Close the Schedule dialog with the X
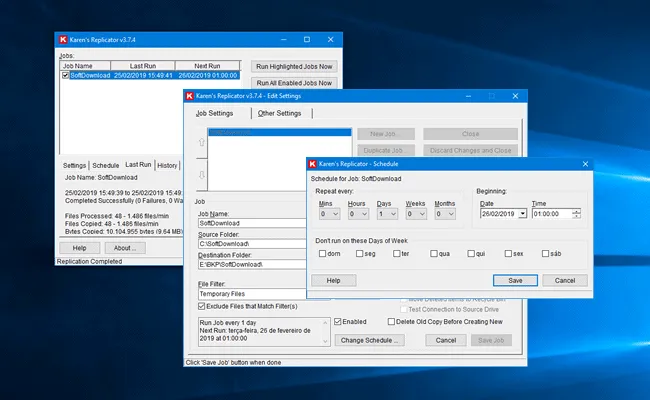The height and width of the screenshot is (400, 650). pos(585,164)
